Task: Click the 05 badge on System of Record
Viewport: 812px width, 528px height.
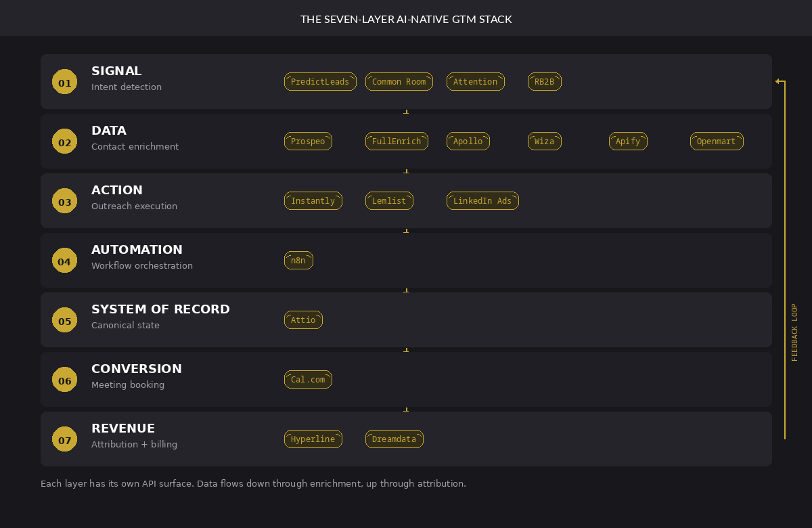Action: (64, 320)
